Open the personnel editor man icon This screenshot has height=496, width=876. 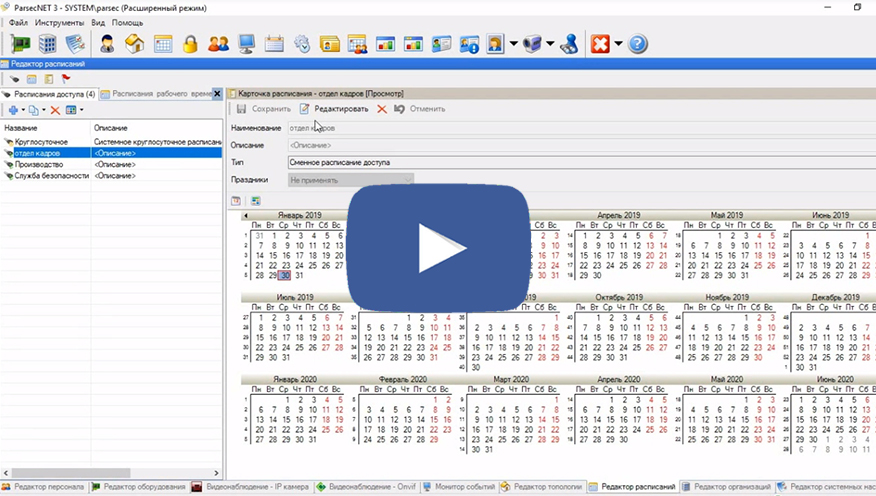[107, 44]
